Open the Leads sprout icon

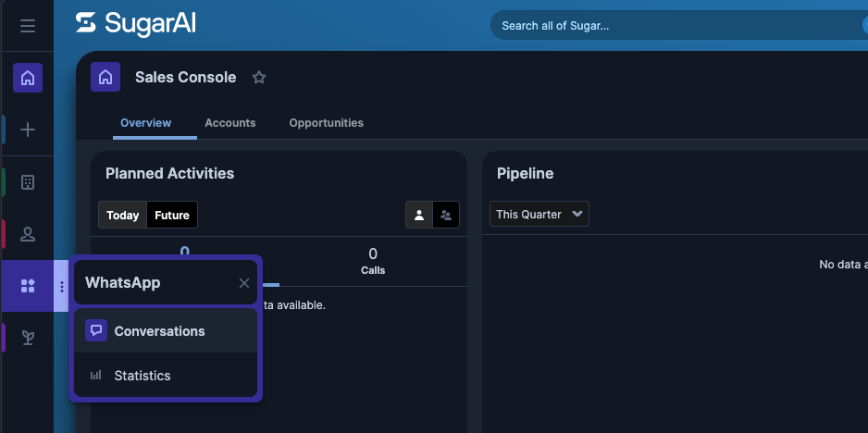28,337
